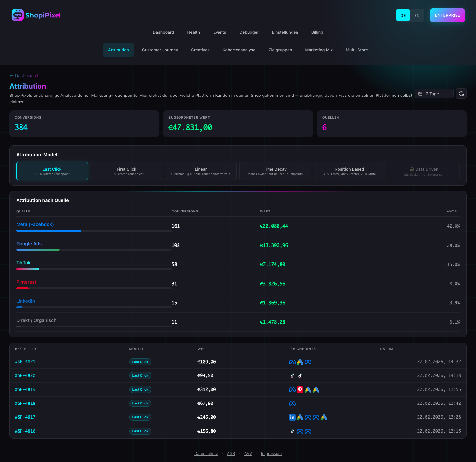Choose the Time Decay attribution model
The height and width of the screenshot is (462, 476).
[275, 171]
